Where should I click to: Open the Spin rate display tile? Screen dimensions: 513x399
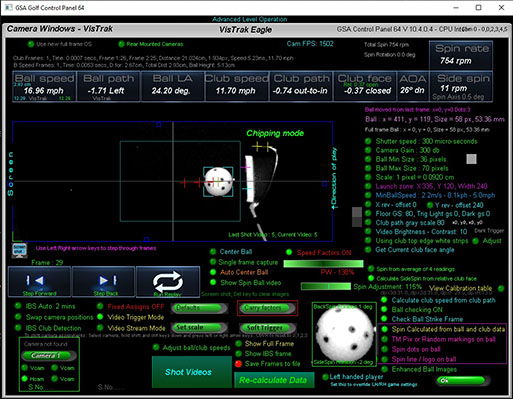(x=461, y=55)
